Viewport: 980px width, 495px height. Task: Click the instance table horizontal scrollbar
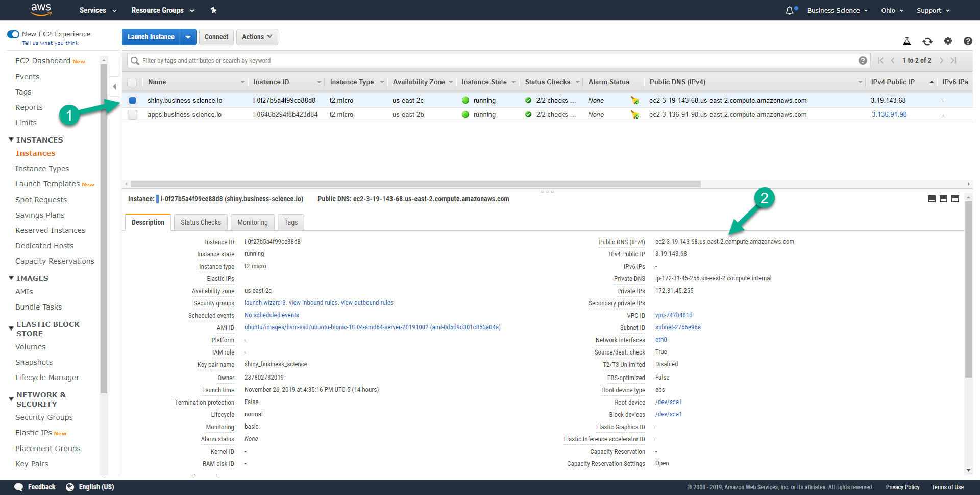point(415,184)
